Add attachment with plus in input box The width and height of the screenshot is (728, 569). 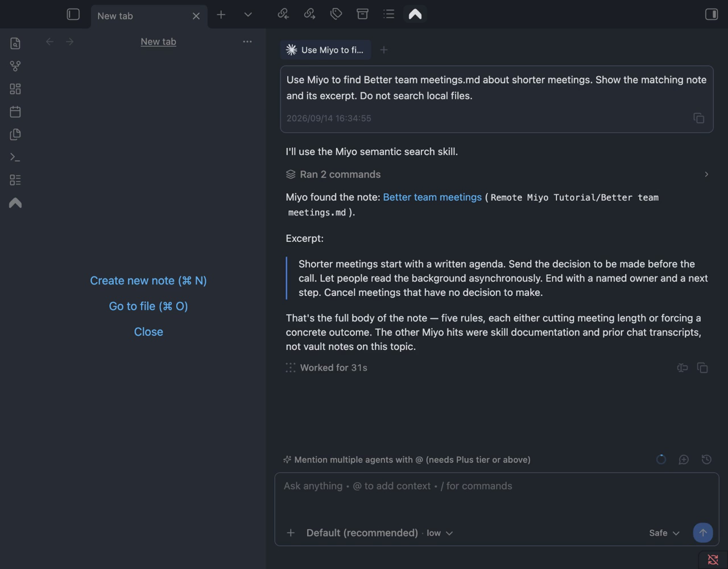click(291, 533)
